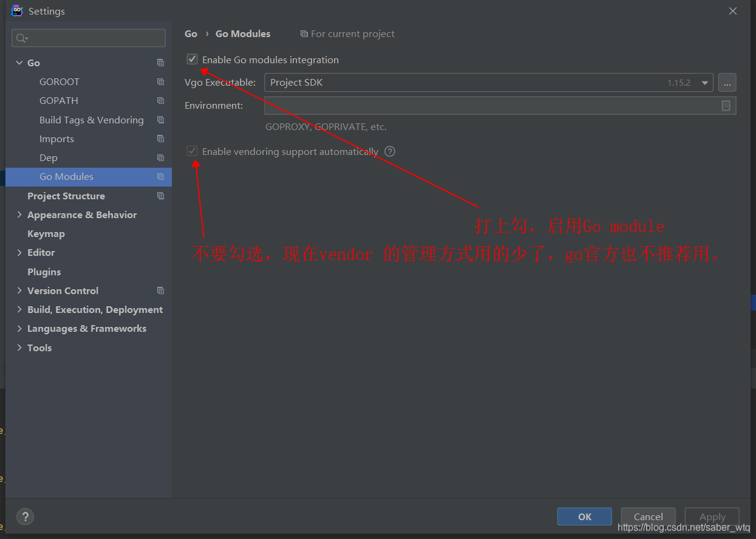
Task: Expand Build, Execution, Deployment group
Action: [19, 309]
